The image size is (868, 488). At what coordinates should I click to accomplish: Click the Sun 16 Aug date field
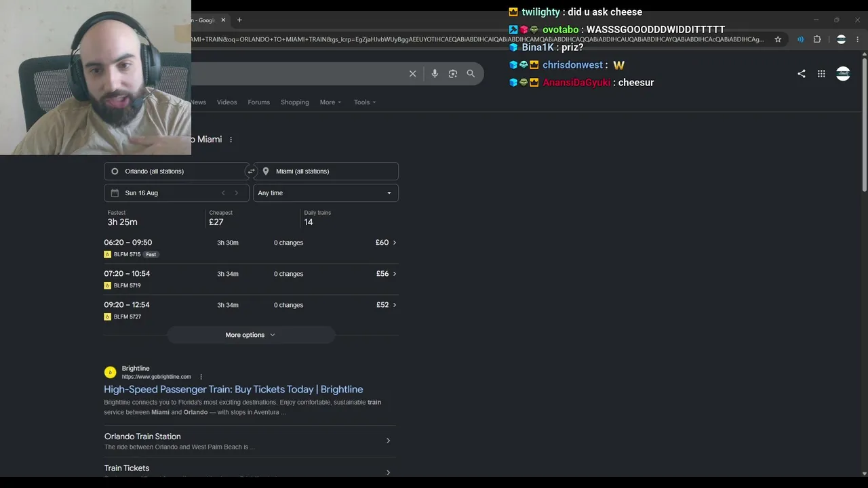pyautogui.click(x=176, y=193)
